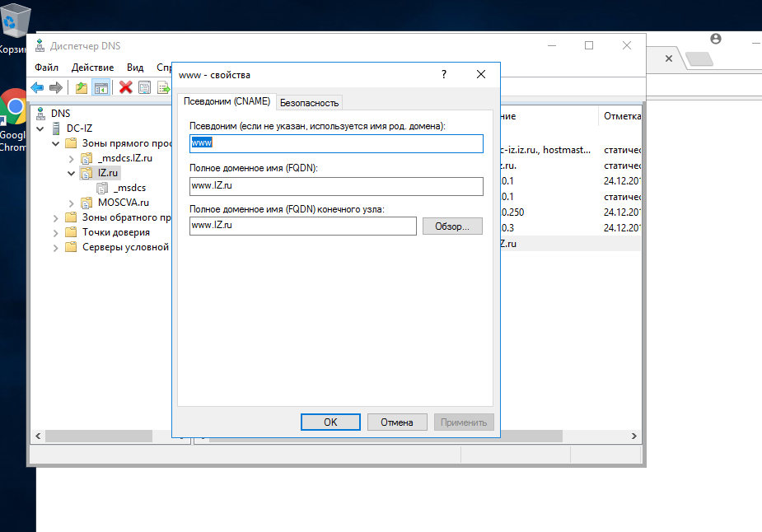Collapse the DC-IZ server node
The width and height of the screenshot is (762, 532).
point(40,128)
